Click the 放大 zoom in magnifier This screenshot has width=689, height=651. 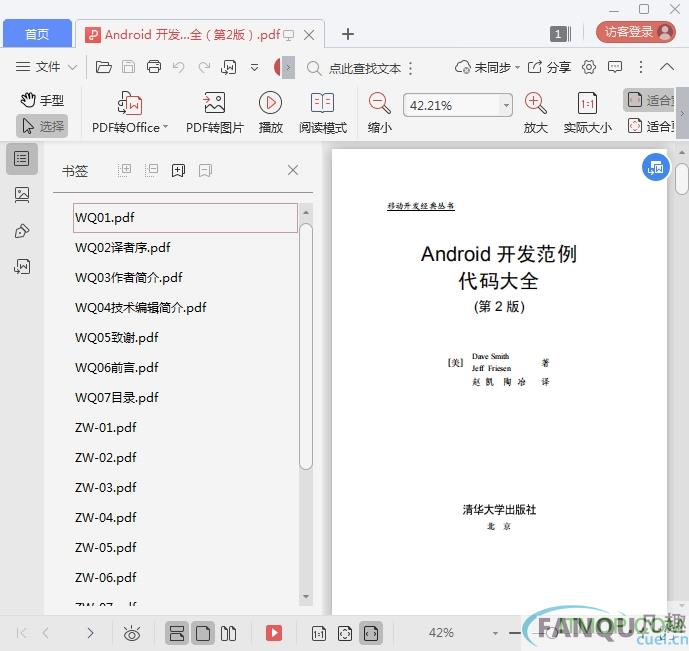[x=535, y=112]
